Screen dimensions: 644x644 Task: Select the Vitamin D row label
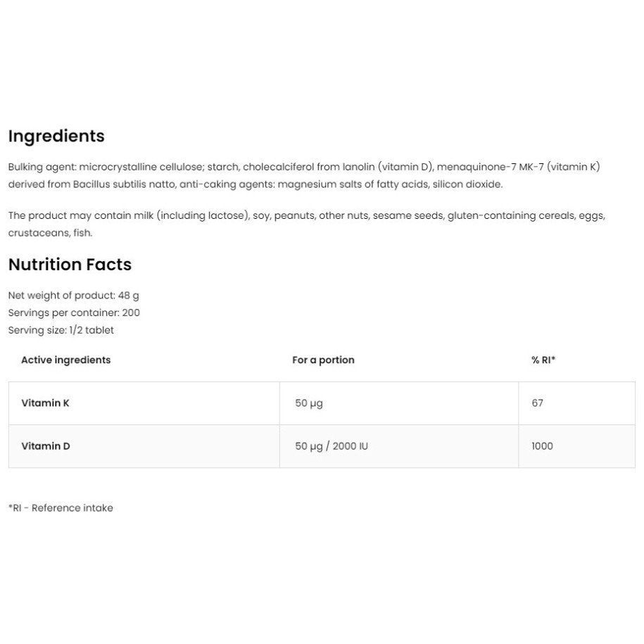click(x=46, y=446)
